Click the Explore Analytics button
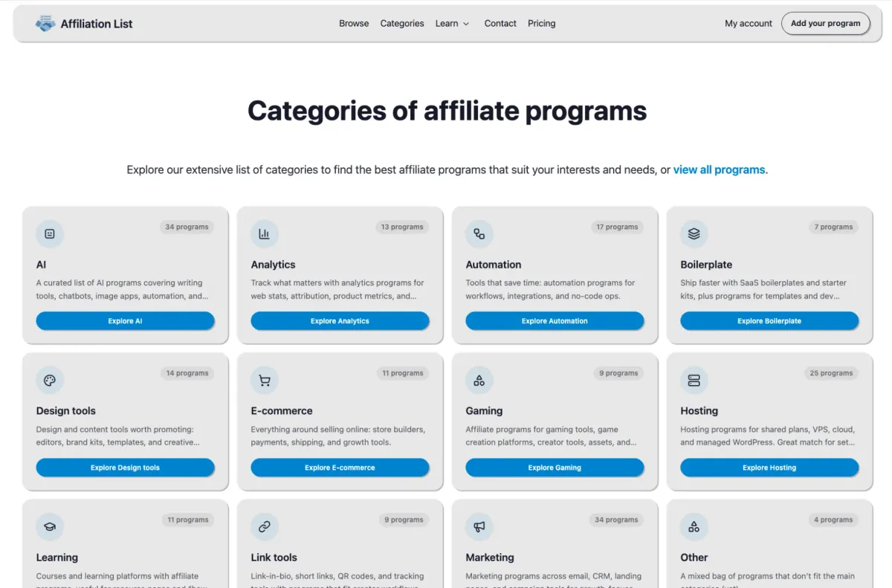 [x=340, y=321]
